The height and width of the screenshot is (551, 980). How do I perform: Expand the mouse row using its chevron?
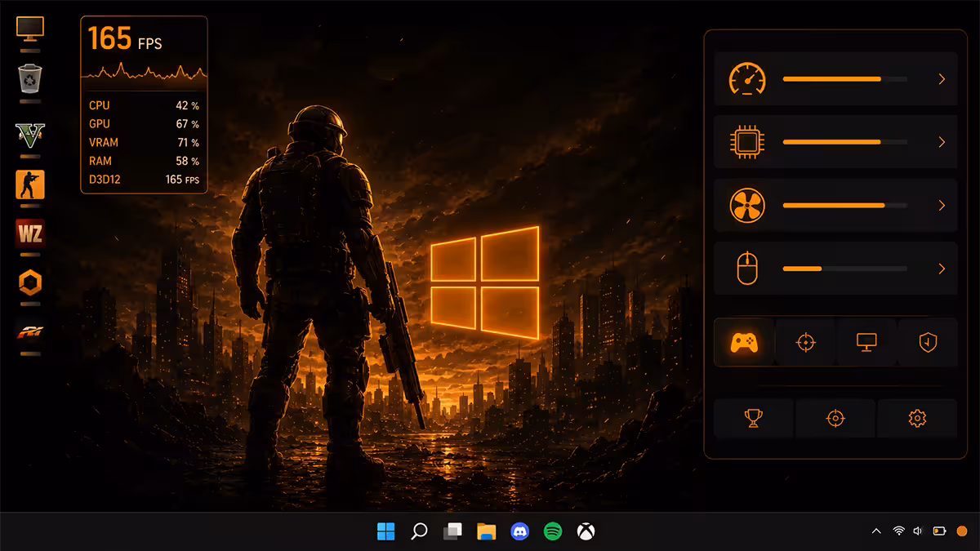point(942,269)
